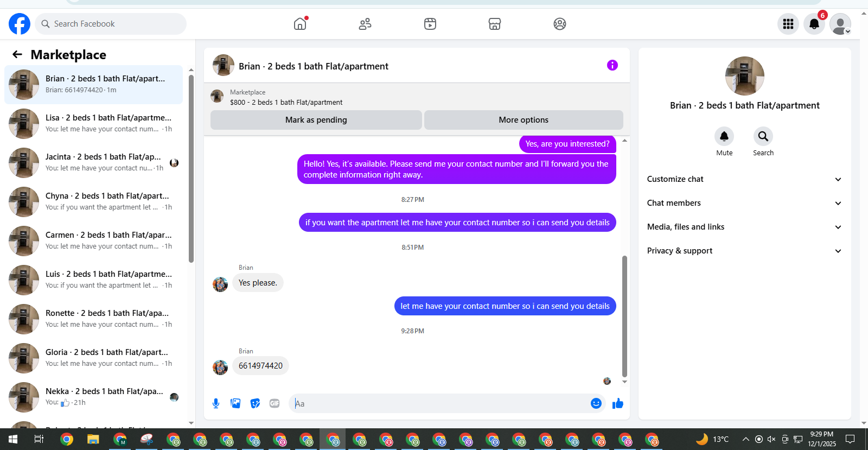Viewport: 868px width, 450px height.
Task: Open the notifications bell with 6 alerts
Action: point(814,24)
